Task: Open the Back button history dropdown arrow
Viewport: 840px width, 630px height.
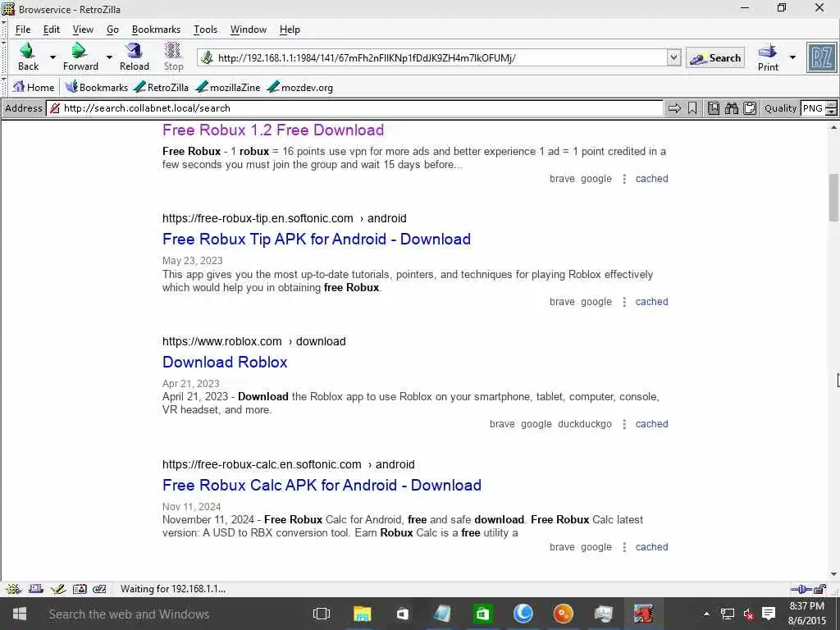Action: pyautogui.click(x=52, y=57)
